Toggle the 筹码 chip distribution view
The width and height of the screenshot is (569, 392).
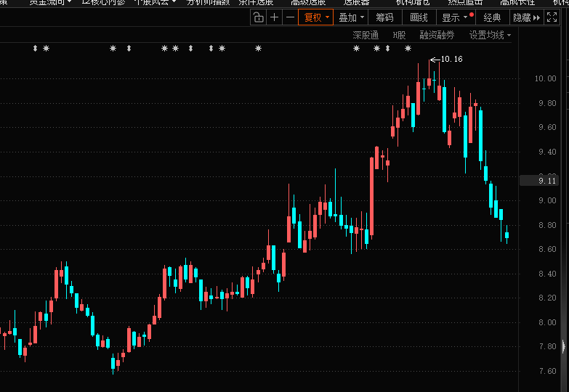[384, 17]
